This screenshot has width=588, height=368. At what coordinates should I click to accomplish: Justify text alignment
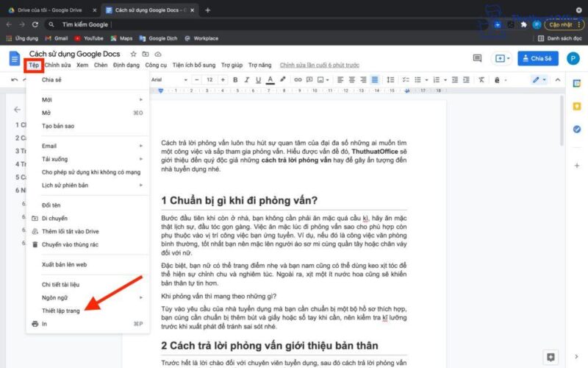coord(375,79)
